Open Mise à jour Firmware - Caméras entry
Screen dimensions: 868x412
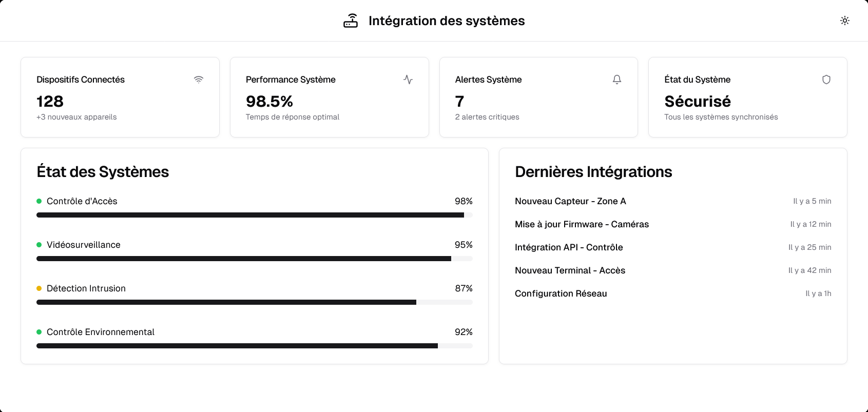[x=673, y=224]
